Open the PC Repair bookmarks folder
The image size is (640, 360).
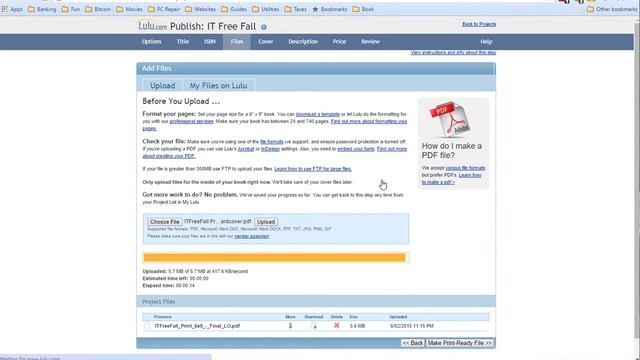tap(164, 9)
